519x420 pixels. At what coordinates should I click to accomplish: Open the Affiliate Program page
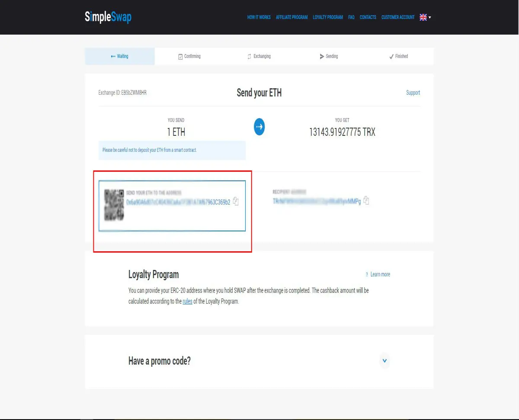click(x=292, y=17)
